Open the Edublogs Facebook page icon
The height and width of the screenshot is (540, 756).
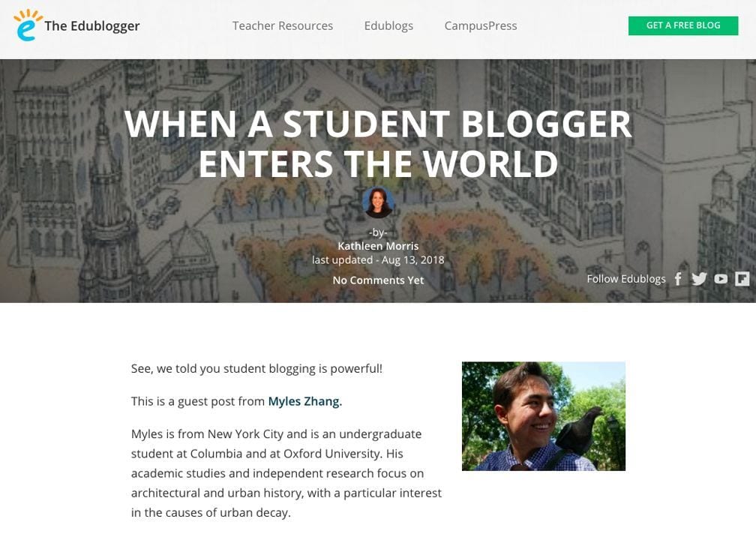(x=678, y=279)
